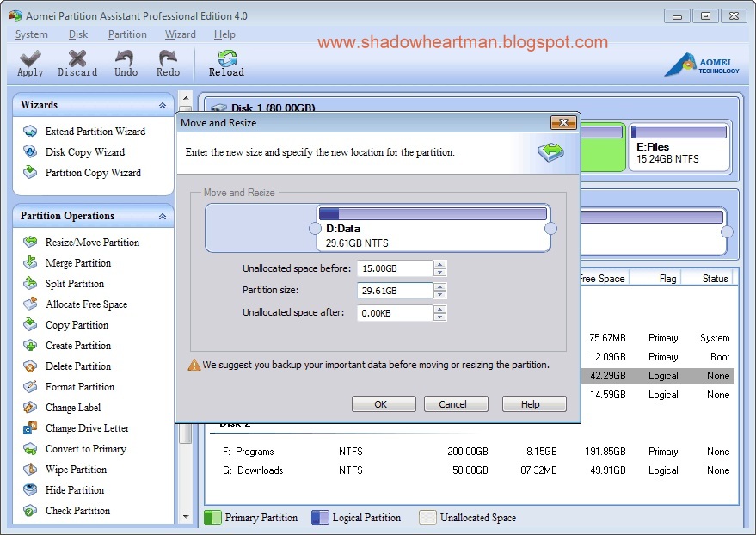Select Delete Partition operation
Screen dimensions: 756x535
(x=78, y=366)
